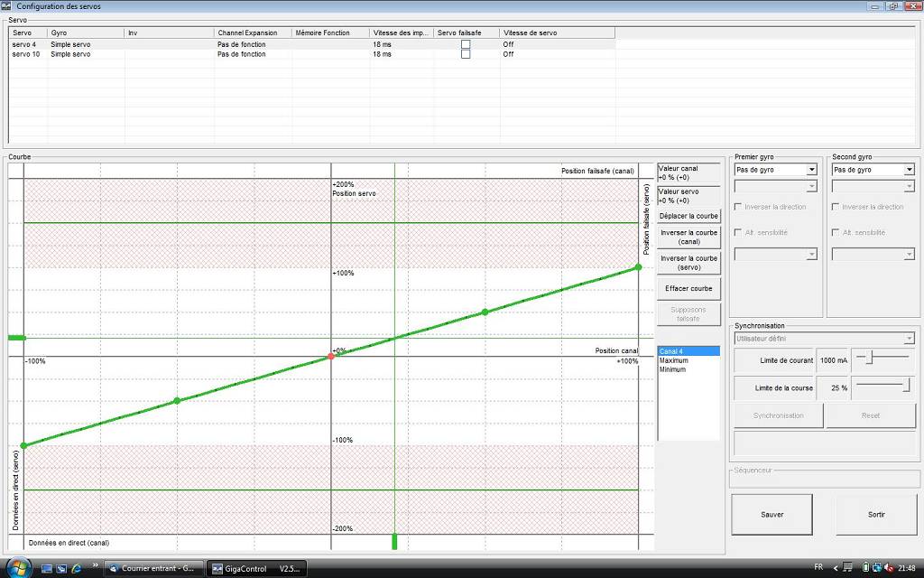This screenshot has width=924, height=578.
Task: Click the Limite de courant slider
Action: coord(882,358)
